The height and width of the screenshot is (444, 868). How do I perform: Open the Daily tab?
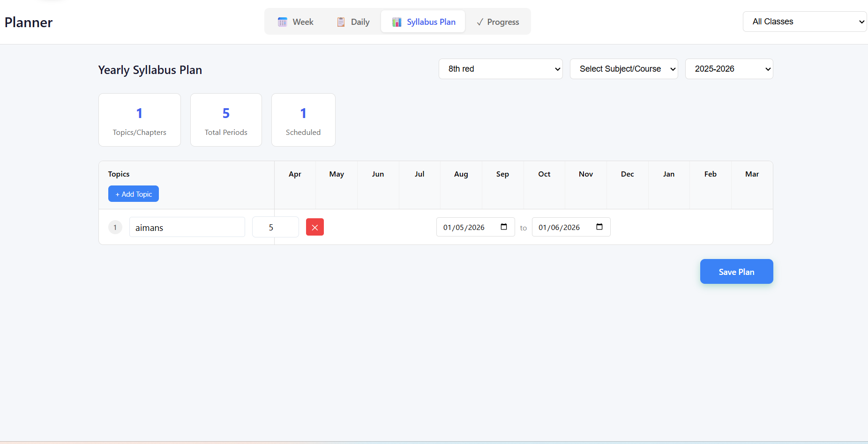click(x=353, y=22)
